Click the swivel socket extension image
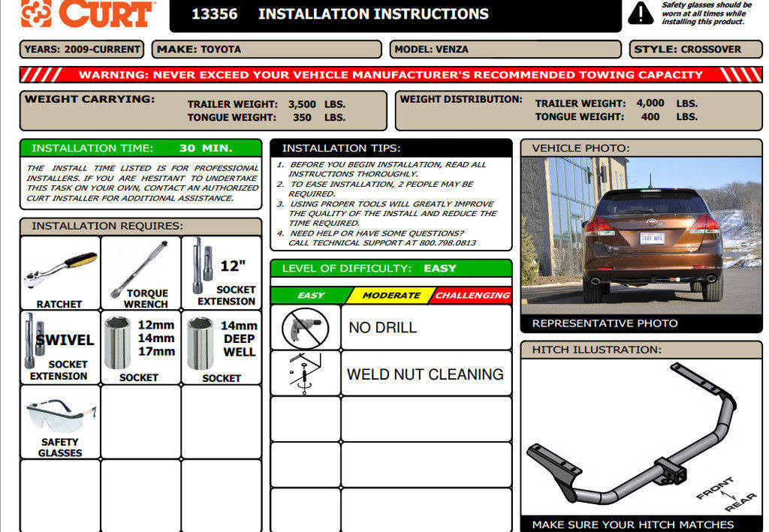Screen dimensions: 769x532 click(33, 341)
